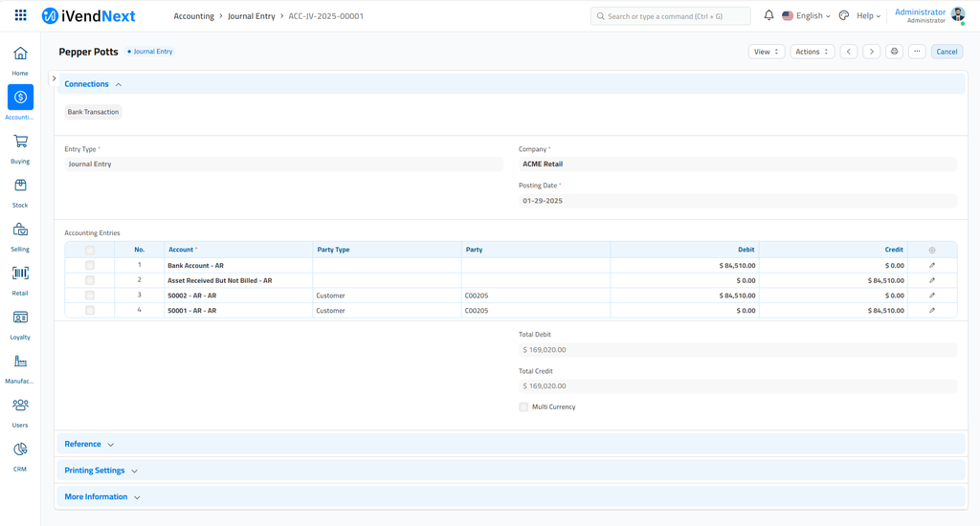Image resolution: width=980 pixels, height=526 pixels.
Task: Open the CRM module icon
Action: click(x=20, y=449)
